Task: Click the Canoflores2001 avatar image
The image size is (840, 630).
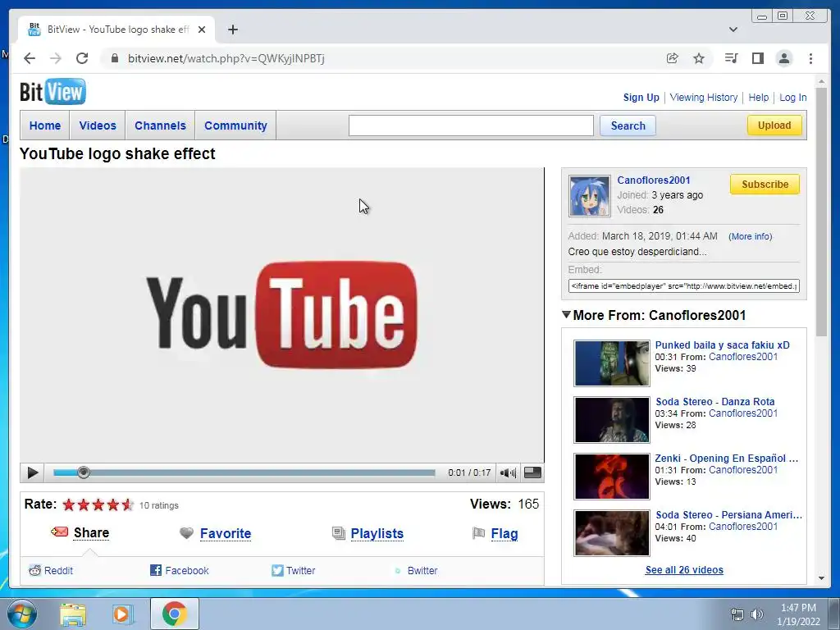Action: [x=589, y=195]
